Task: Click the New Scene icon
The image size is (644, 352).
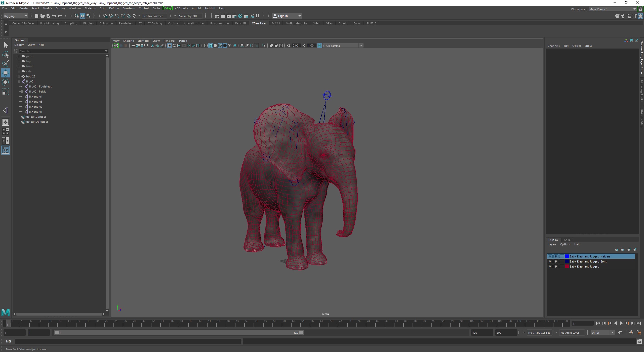Action: pyautogui.click(x=36, y=16)
